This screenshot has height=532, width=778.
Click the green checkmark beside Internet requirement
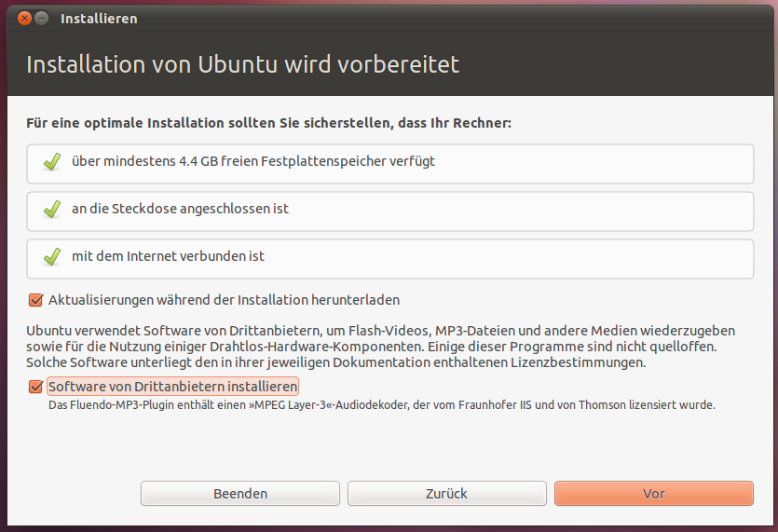52,257
